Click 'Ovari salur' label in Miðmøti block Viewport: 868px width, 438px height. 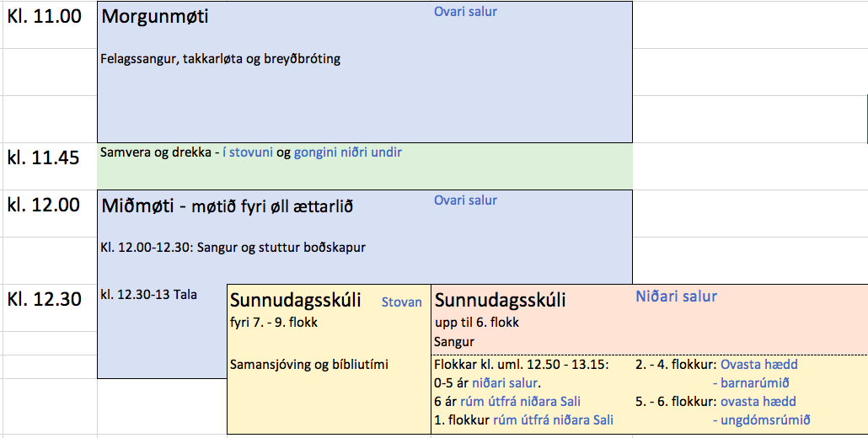tap(465, 200)
